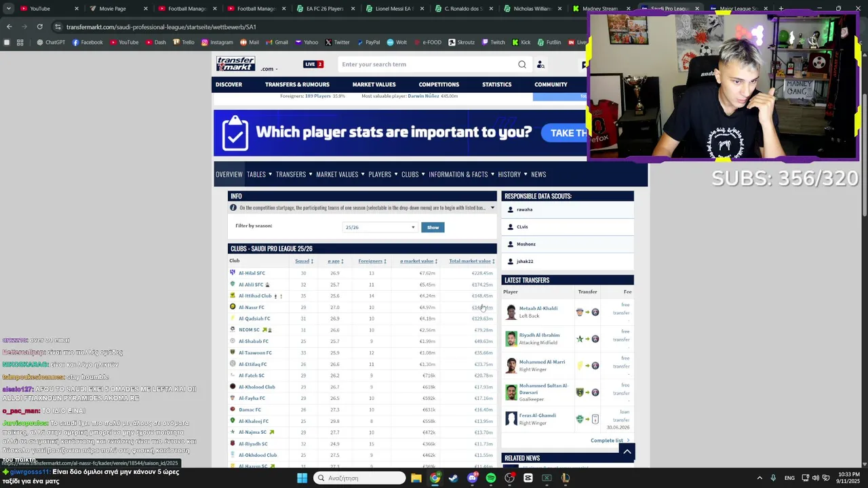
Task: Click scroll-to-top arrow button
Action: coord(627,451)
